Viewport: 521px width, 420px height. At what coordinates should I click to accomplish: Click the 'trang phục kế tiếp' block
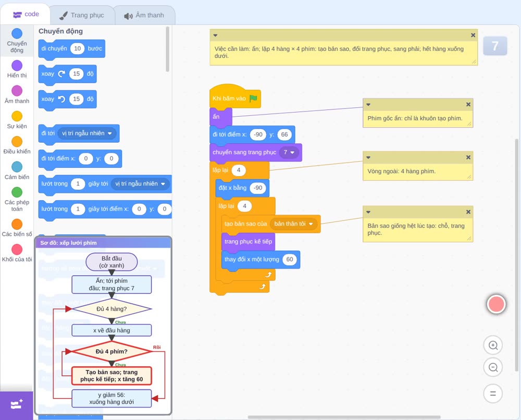[x=248, y=242]
